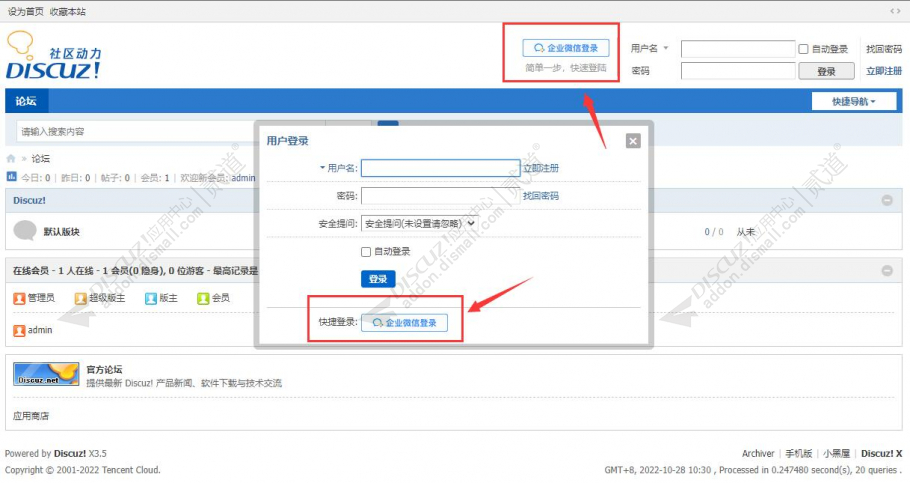910x483 pixels.
Task: Click the 管理员 group icon
Action: coord(19,298)
